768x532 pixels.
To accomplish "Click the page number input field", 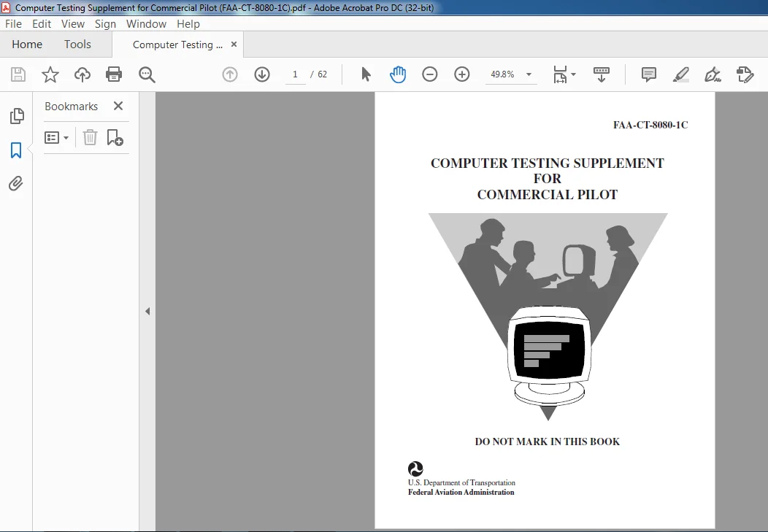I will (x=296, y=74).
